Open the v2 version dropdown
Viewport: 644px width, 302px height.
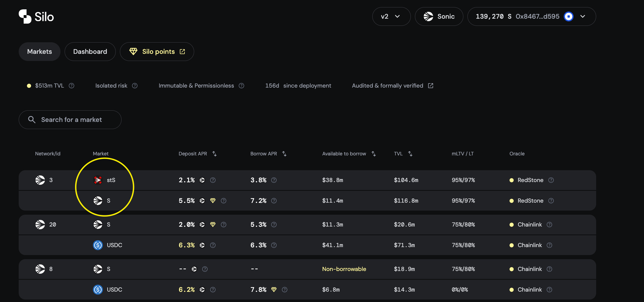coord(391,16)
